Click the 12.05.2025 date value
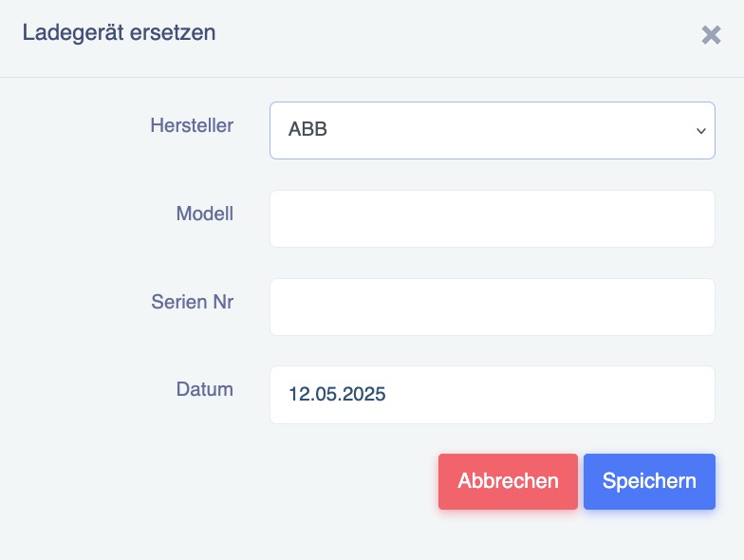The height and width of the screenshot is (560, 744). point(337,395)
